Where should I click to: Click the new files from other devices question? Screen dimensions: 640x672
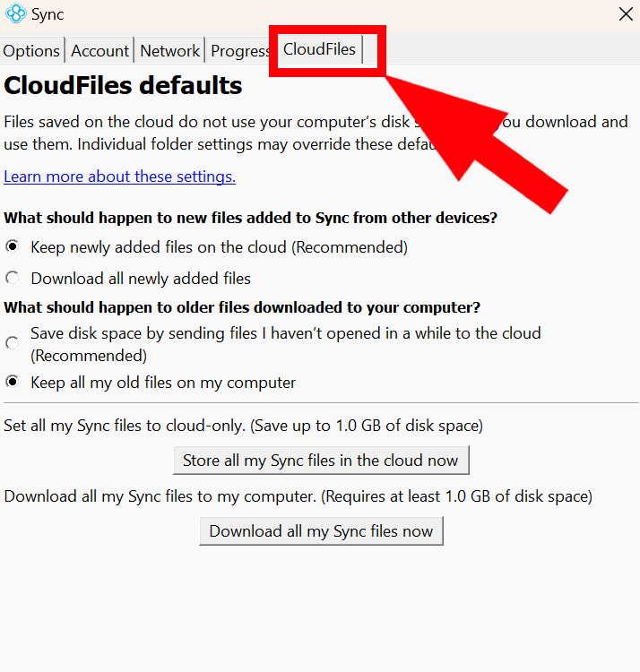[250, 218]
